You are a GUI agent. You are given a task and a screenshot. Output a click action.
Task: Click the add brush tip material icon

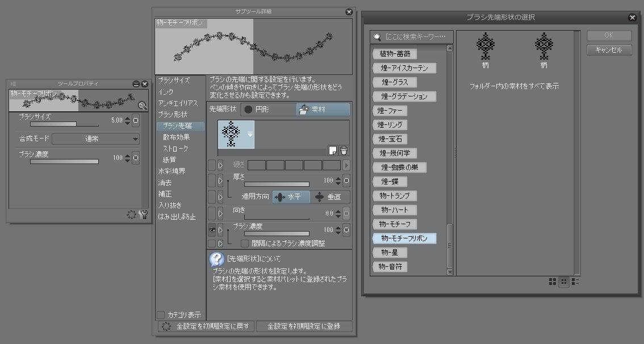[x=333, y=150]
